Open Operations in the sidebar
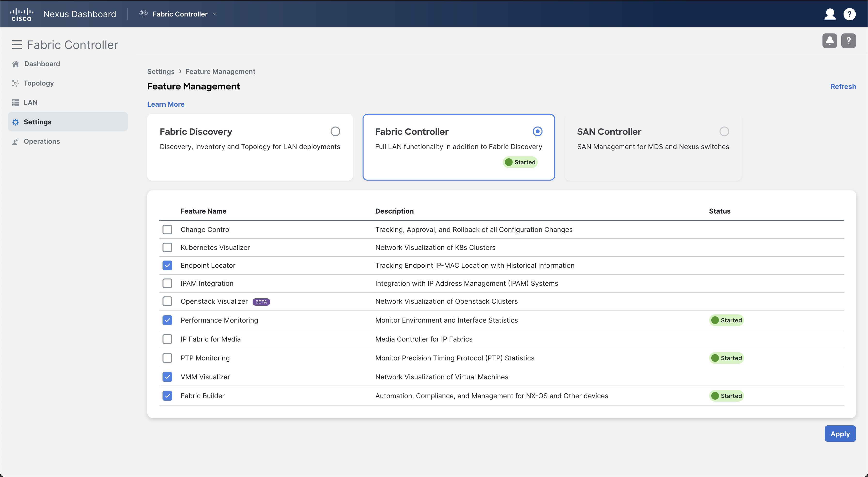 click(41, 141)
